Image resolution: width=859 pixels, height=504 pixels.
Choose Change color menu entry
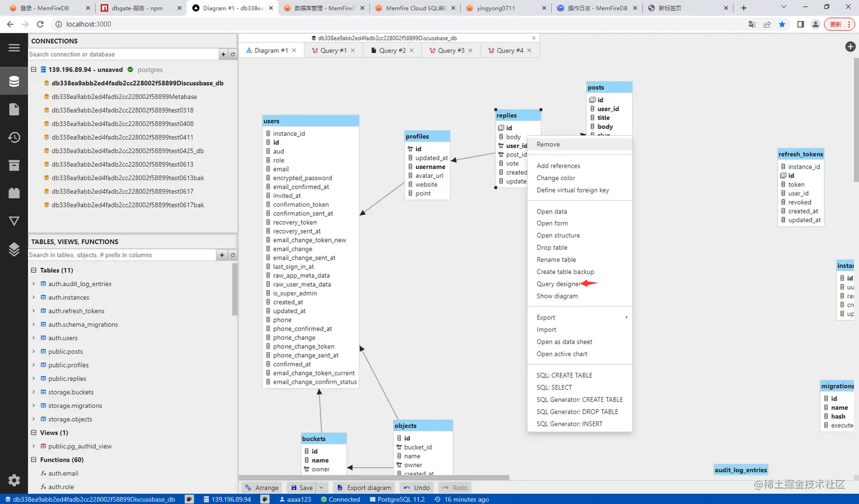(579, 178)
